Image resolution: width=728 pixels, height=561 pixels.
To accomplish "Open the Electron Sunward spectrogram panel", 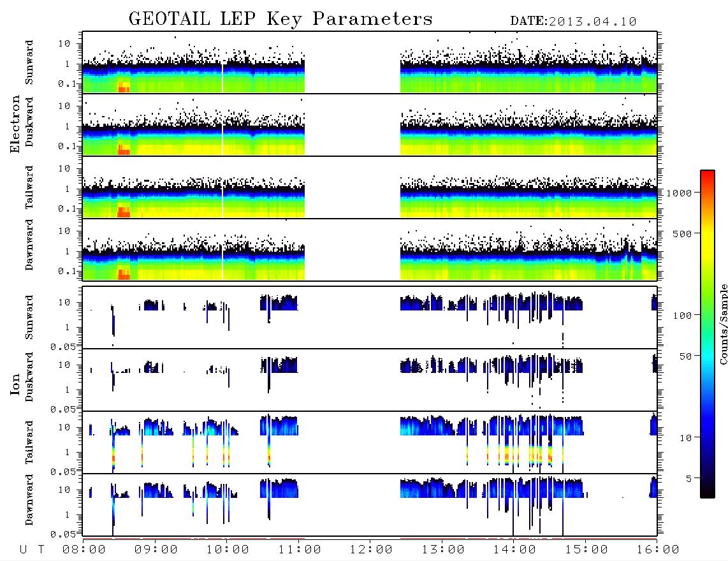I will click(370, 62).
